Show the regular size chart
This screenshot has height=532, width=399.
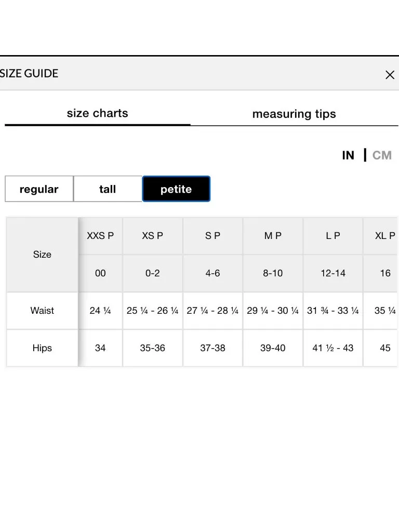click(39, 189)
